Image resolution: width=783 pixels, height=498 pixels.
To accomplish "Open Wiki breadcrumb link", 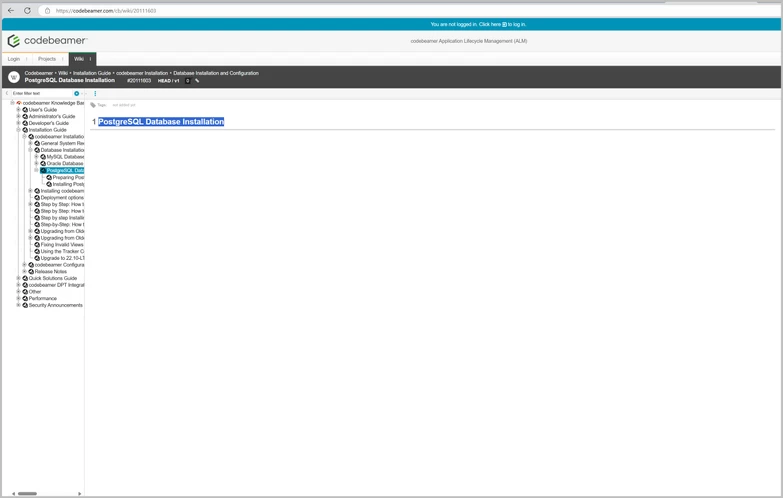I will (63, 73).
